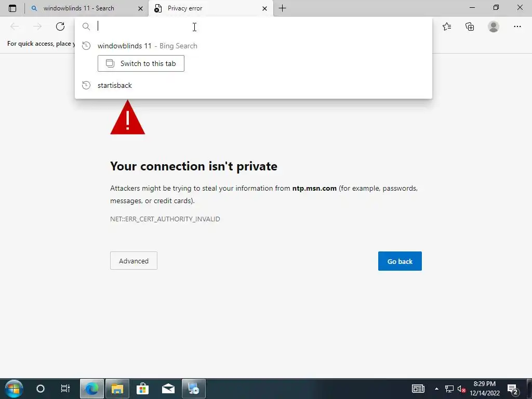532x399 pixels.
Task: Click the For quick access favorites bar text
Action: 41,44
